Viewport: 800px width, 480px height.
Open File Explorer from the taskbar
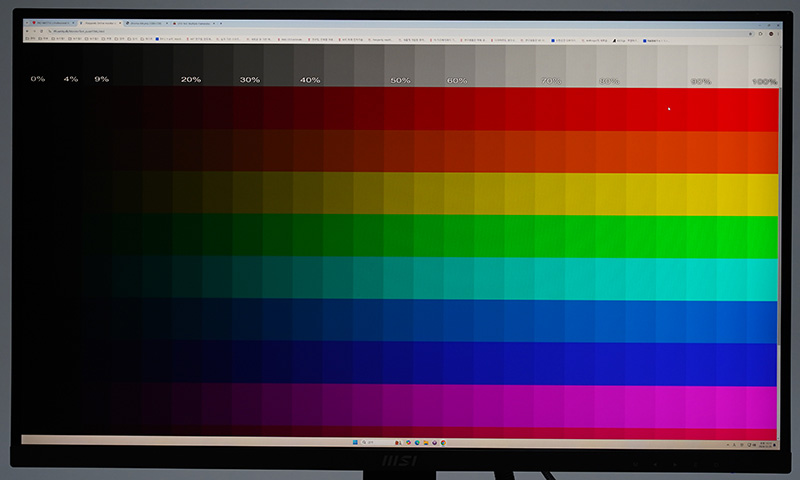click(x=426, y=443)
